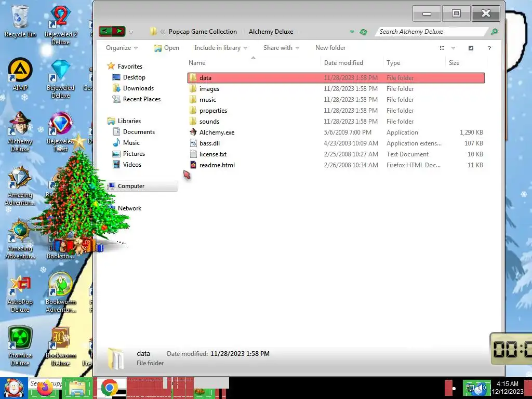Screen dimensions: 532x399
Task: Select the AIMP desktop shortcut
Action: coord(20,75)
